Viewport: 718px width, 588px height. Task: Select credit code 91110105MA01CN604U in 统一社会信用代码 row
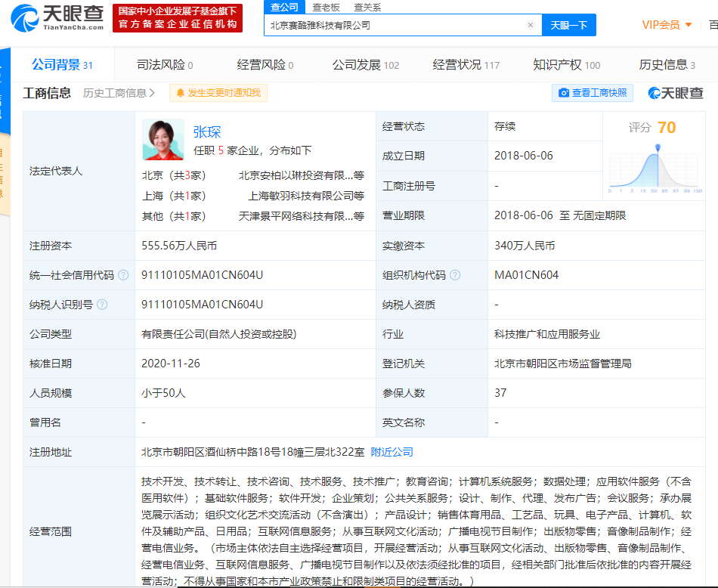(x=202, y=275)
